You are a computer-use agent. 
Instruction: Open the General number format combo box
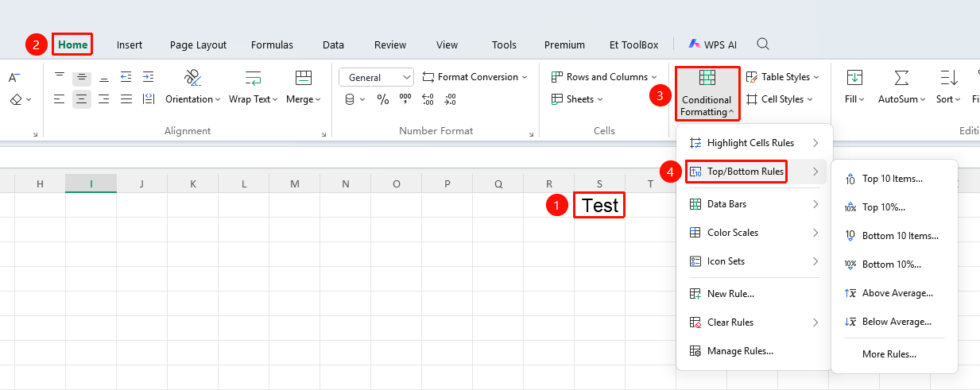tap(376, 77)
